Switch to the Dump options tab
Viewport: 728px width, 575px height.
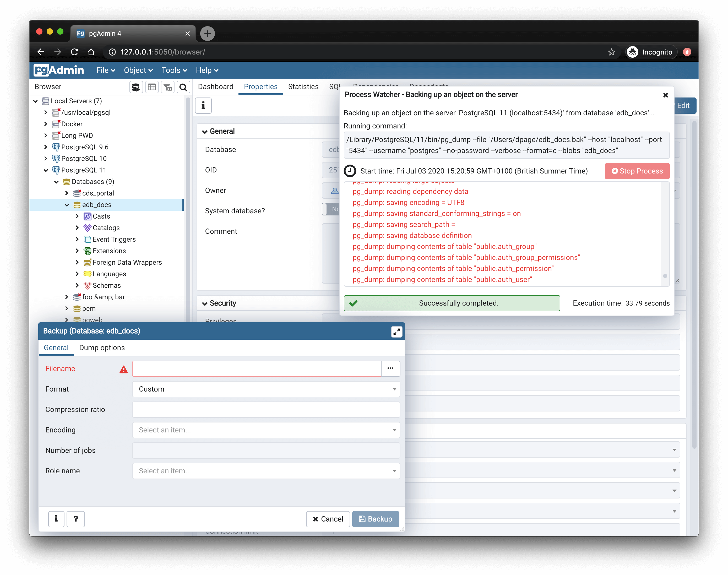click(102, 348)
